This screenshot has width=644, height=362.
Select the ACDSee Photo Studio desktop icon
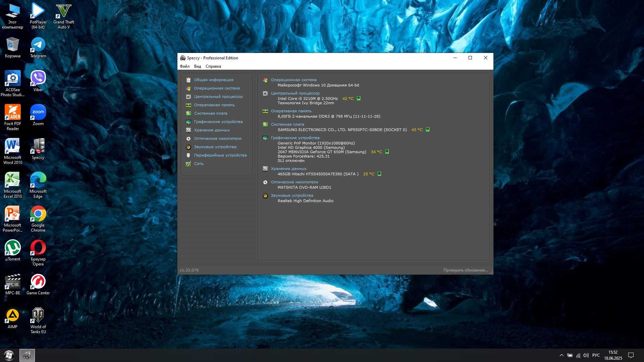13,84
